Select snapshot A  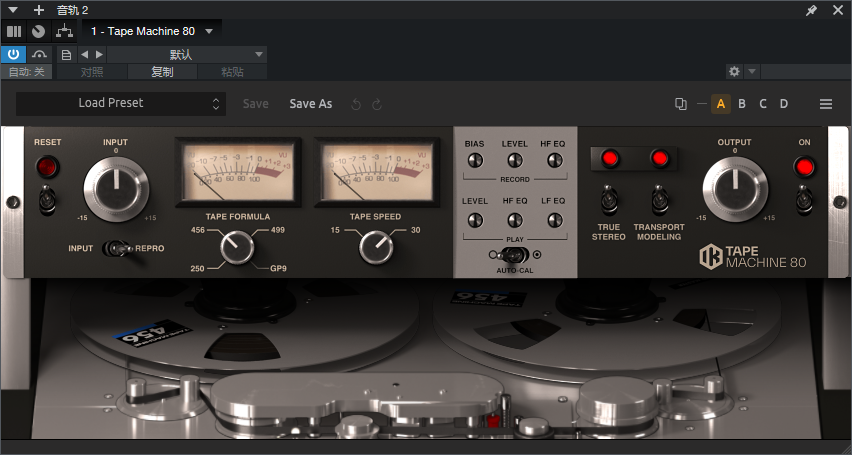tap(721, 104)
